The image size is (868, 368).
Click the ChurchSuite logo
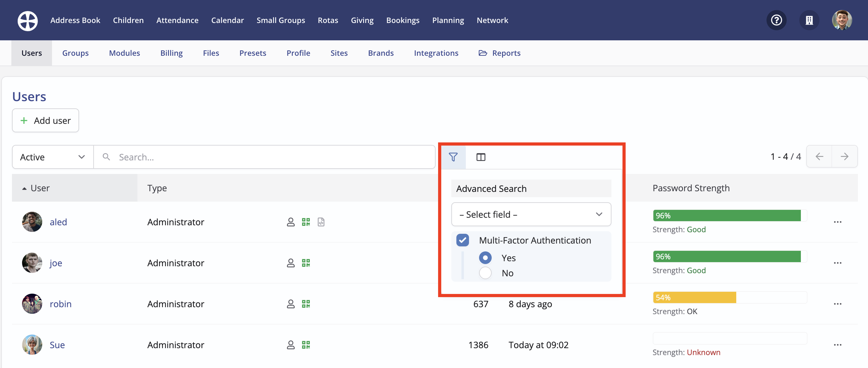pyautogui.click(x=27, y=20)
